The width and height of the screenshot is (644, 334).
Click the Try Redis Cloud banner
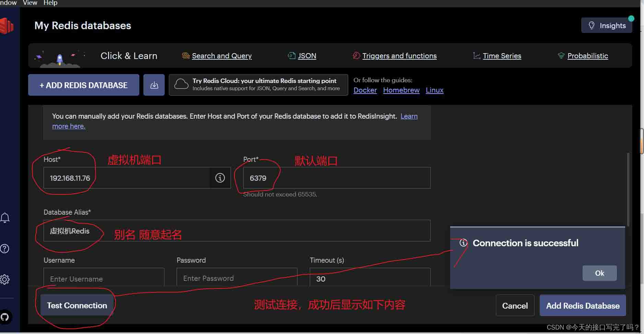[x=258, y=85]
